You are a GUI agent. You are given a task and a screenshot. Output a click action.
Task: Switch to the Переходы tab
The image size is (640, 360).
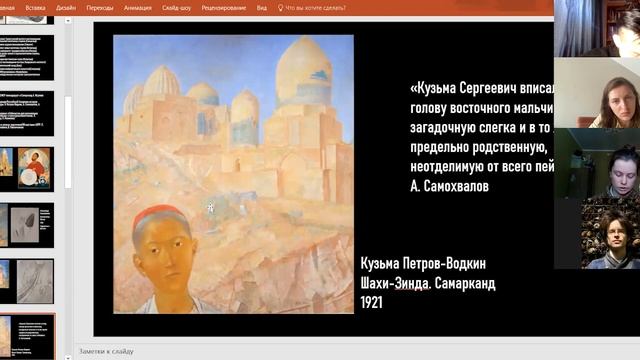[100, 8]
